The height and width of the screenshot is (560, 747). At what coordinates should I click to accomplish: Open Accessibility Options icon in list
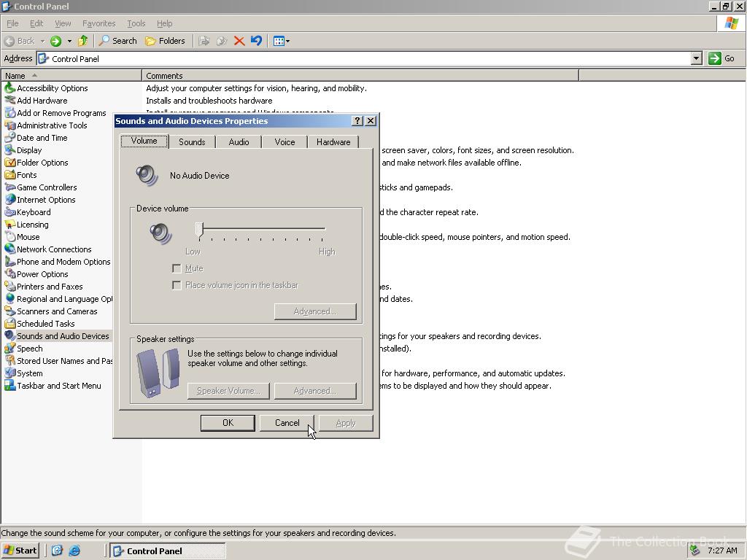(9, 88)
